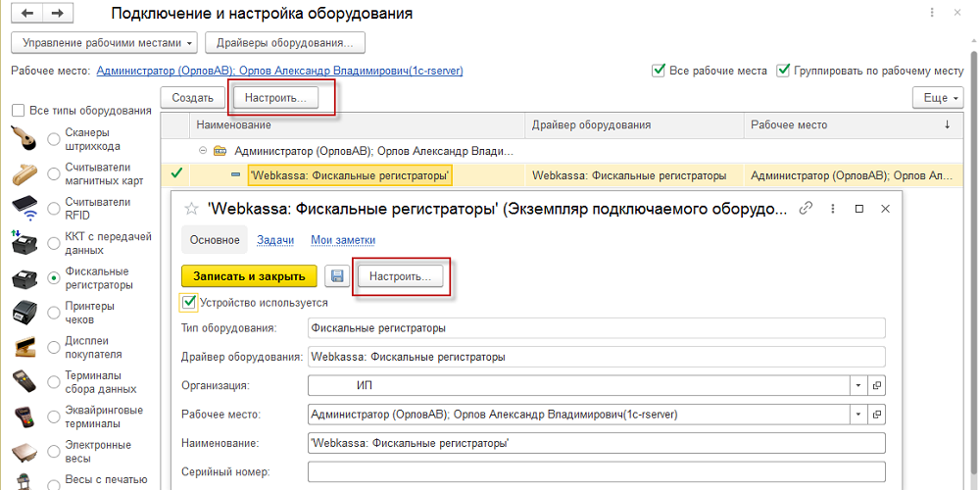Click the Создать button
The width and height of the screenshot is (980, 490).
(x=193, y=98)
